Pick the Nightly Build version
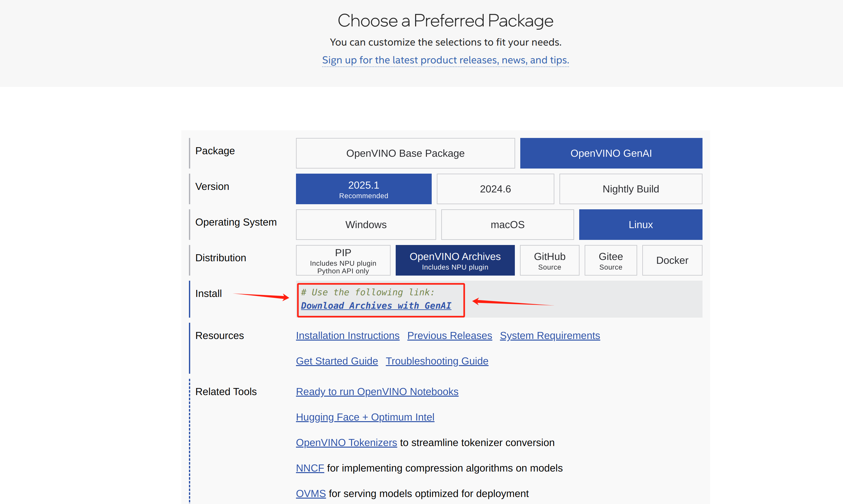The image size is (843, 504). click(630, 189)
